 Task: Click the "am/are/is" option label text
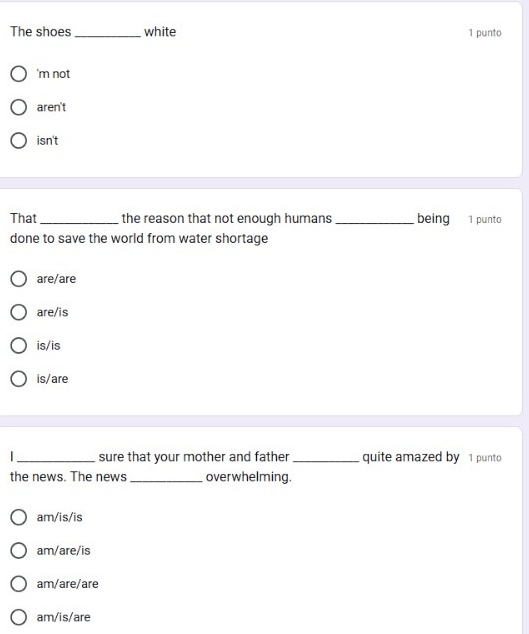point(63,550)
